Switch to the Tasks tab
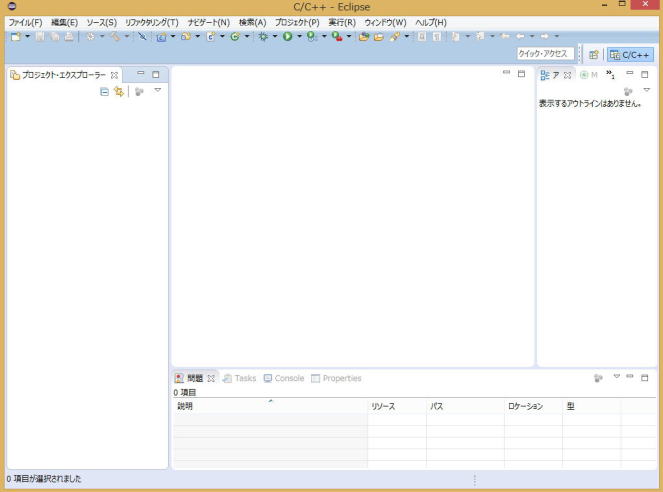Image resolution: width=663 pixels, height=492 pixels. 240,378
